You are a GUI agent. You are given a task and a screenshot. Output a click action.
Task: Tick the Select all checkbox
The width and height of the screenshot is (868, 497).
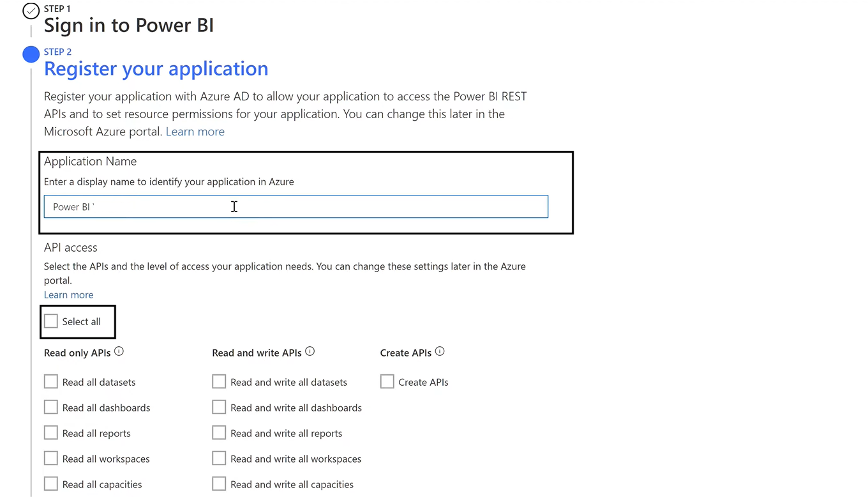(x=51, y=321)
